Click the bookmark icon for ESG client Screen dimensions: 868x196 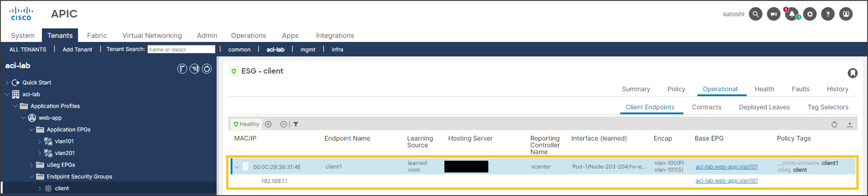tap(853, 73)
